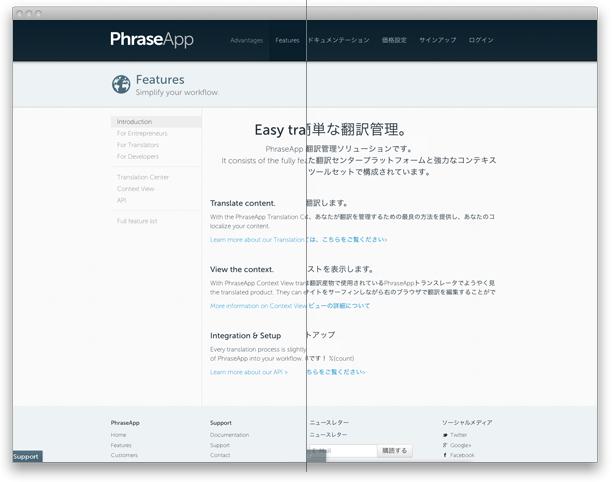Viewport: 612px width, 482px height.
Task: Click the Contact footer link
Action: pyautogui.click(x=220, y=455)
